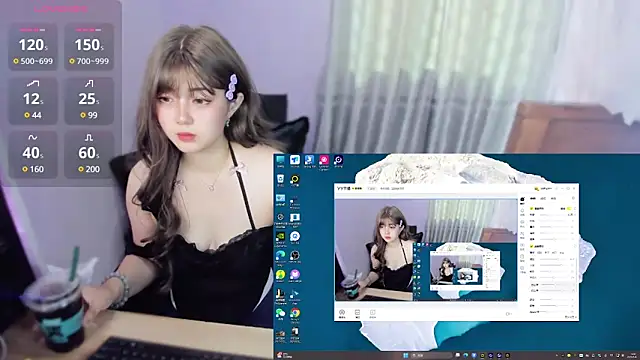Viewport: 640px width, 360px height.
Task: Click the live preview video inside YY window
Action: tap(426, 250)
